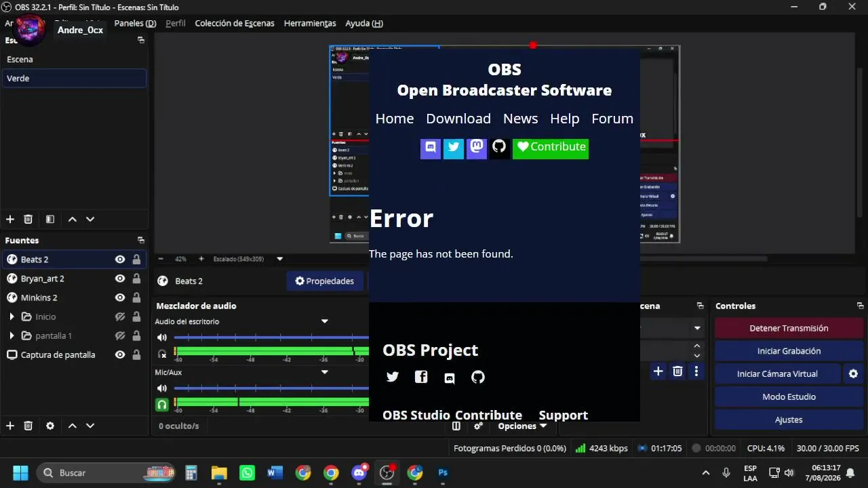Show the Inicio group
This screenshot has width=868, height=488.
click(x=120, y=317)
